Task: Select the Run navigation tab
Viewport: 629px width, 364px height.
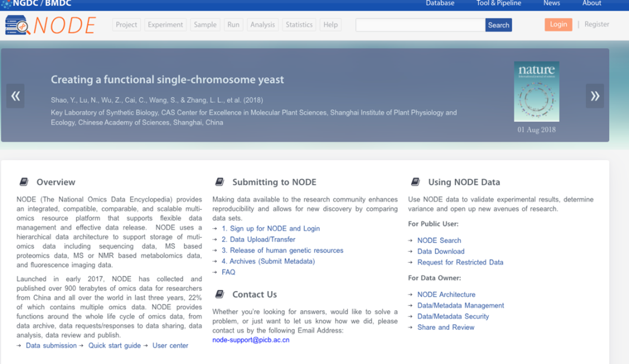Action: (233, 25)
